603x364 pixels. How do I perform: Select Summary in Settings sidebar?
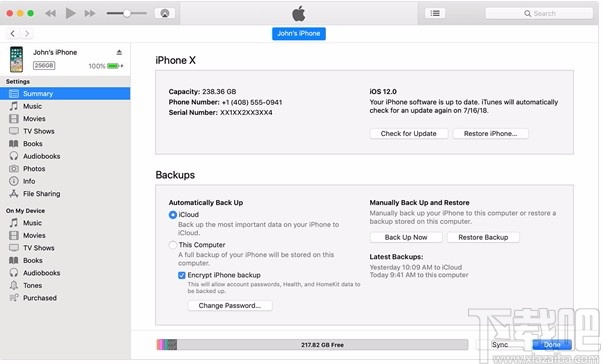point(65,93)
